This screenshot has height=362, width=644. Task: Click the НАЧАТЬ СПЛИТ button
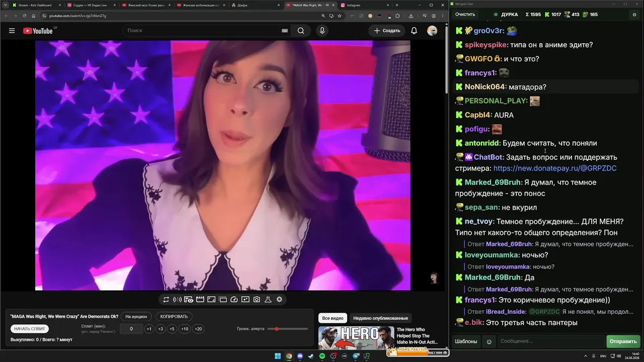tap(30, 329)
